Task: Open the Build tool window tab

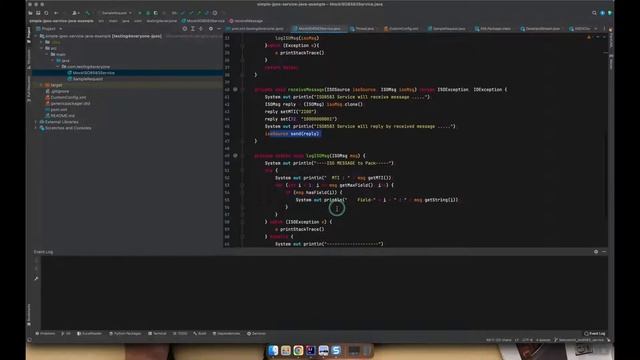Action: [200, 333]
